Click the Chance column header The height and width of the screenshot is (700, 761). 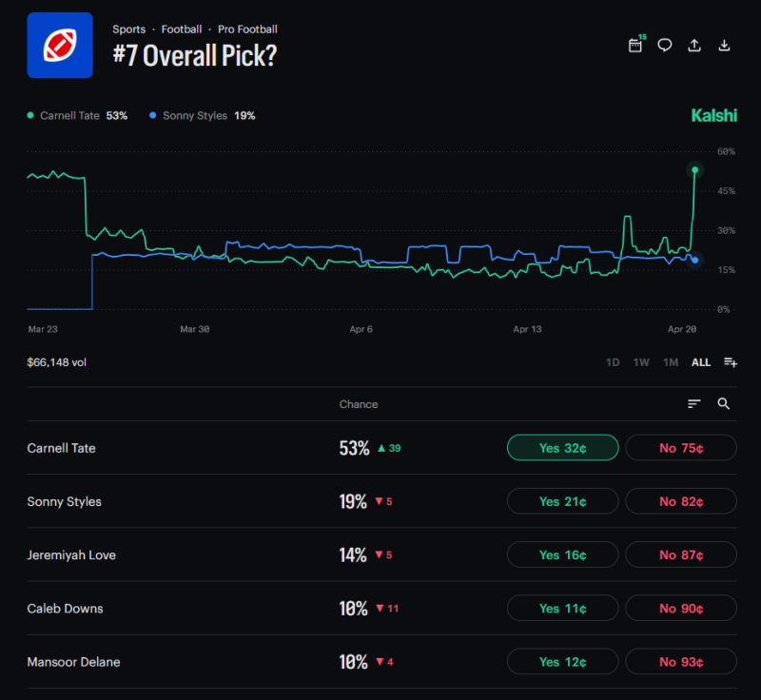[x=359, y=404]
